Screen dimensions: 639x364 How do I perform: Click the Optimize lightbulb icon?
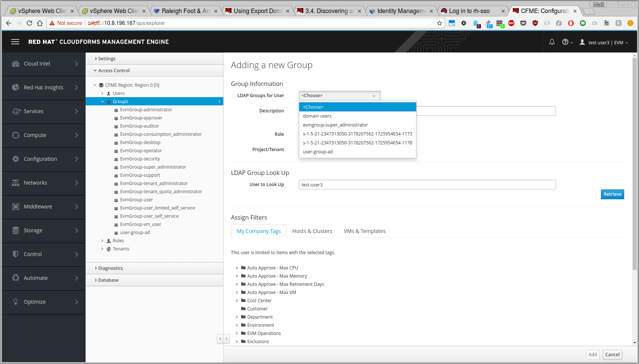(16, 302)
